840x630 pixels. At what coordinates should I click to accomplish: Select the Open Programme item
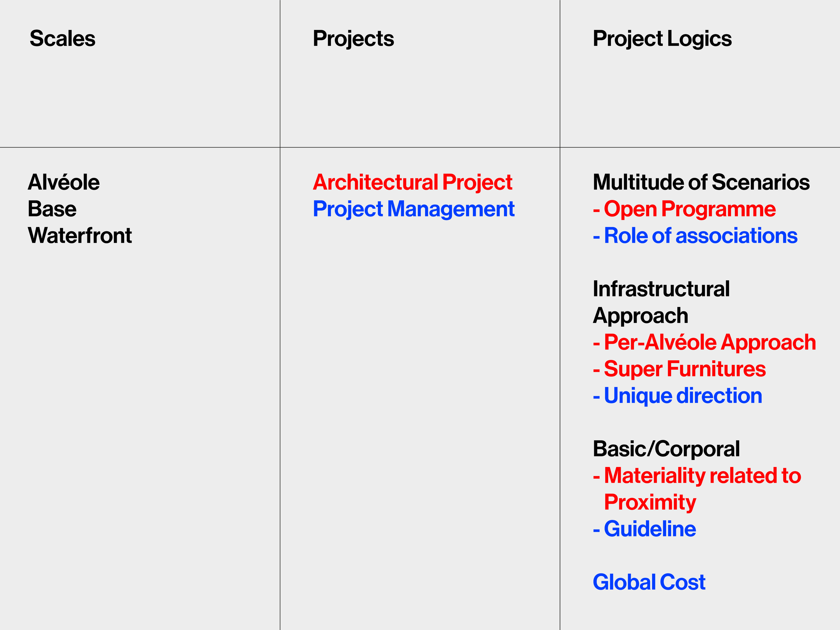pyautogui.click(x=684, y=209)
